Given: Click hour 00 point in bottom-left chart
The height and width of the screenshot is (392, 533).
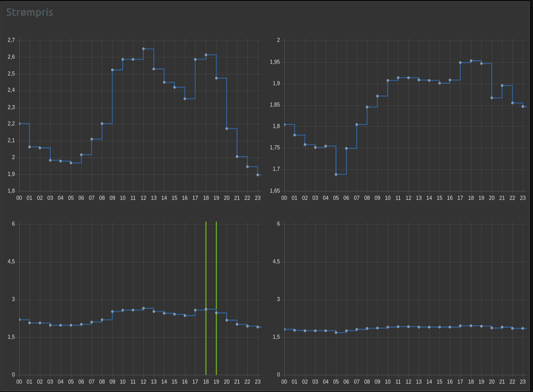Looking at the screenshot, I should (19, 320).
